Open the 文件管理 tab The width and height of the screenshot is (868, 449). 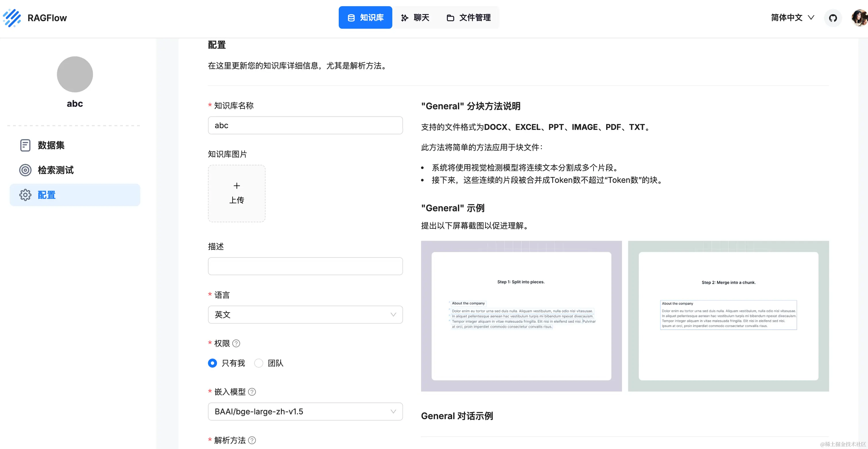pyautogui.click(x=468, y=18)
